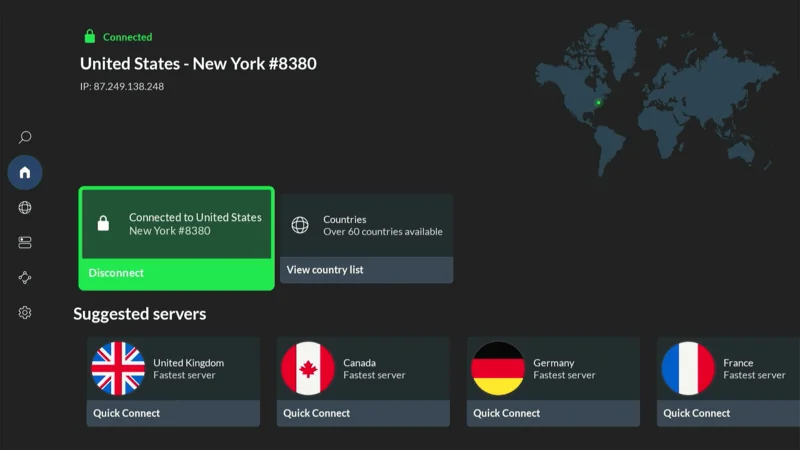
Task: Click the globe icon in Countries card
Action: pyautogui.click(x=300, y=225)
